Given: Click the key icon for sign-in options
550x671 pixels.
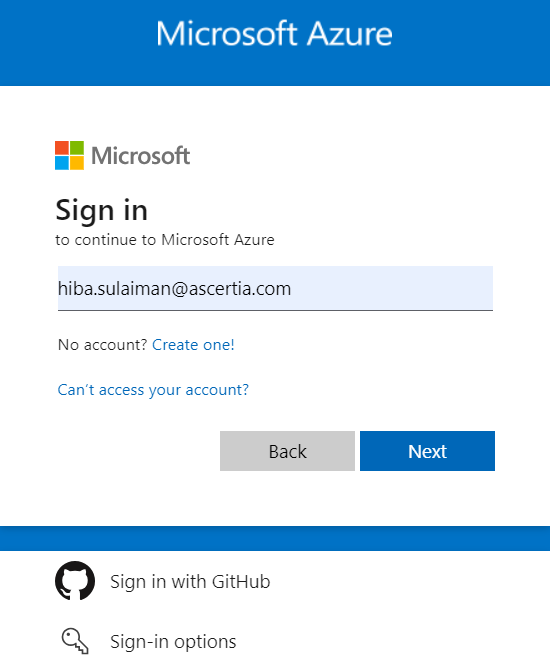Looking at the screenshot, I should coord(75,641).
